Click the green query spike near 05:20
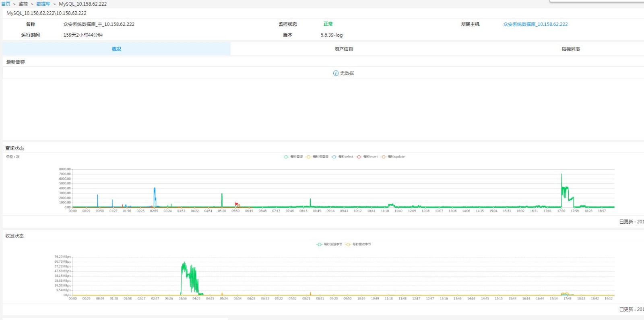 [x=222, y=200]
